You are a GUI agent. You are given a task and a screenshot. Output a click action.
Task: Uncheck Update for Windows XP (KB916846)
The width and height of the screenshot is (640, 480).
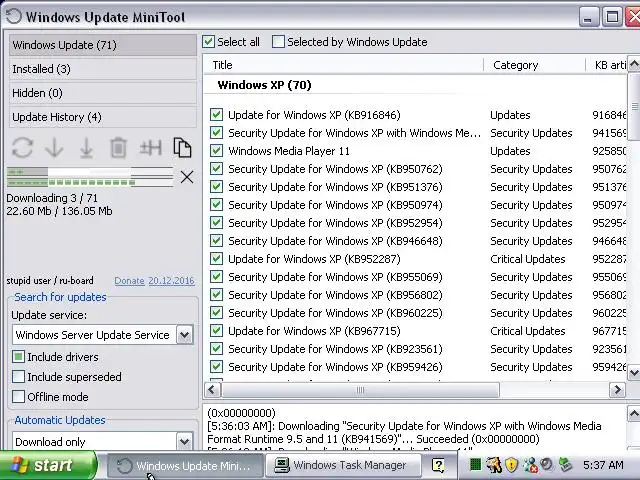coord(216,115)
